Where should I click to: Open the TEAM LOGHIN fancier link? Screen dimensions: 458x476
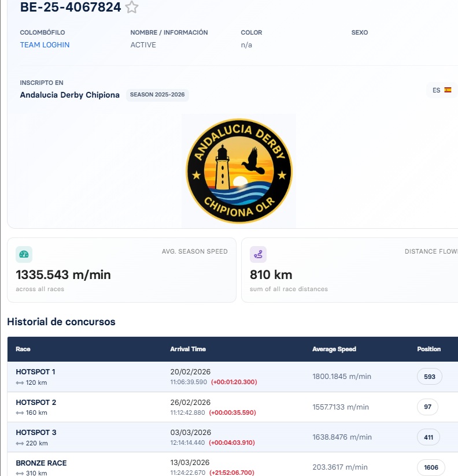[45, 45]
